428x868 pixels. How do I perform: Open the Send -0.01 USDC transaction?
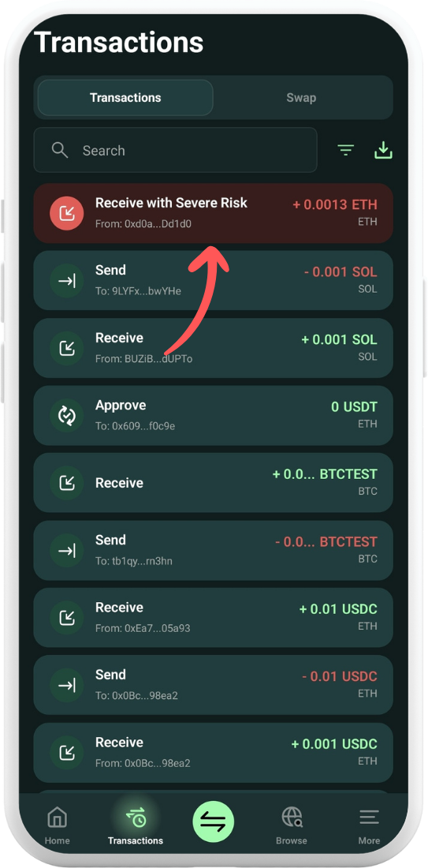coord(214,685)
